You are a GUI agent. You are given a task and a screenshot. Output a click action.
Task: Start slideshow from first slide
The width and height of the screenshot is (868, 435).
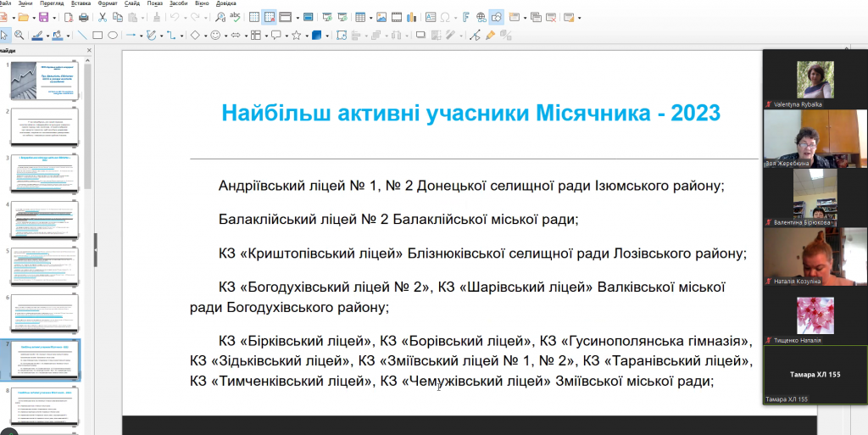pyautogui.click(x=327, y=18)
